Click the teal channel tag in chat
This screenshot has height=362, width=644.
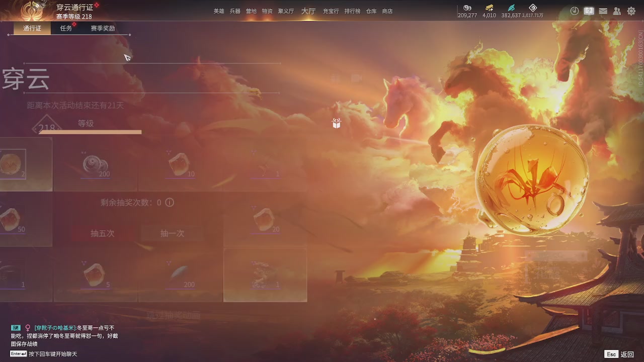(16, 328)
